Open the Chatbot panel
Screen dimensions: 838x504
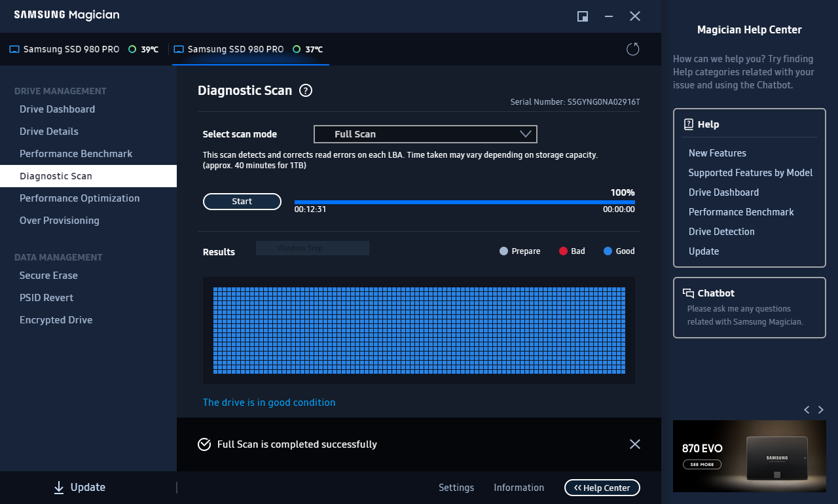750,308
